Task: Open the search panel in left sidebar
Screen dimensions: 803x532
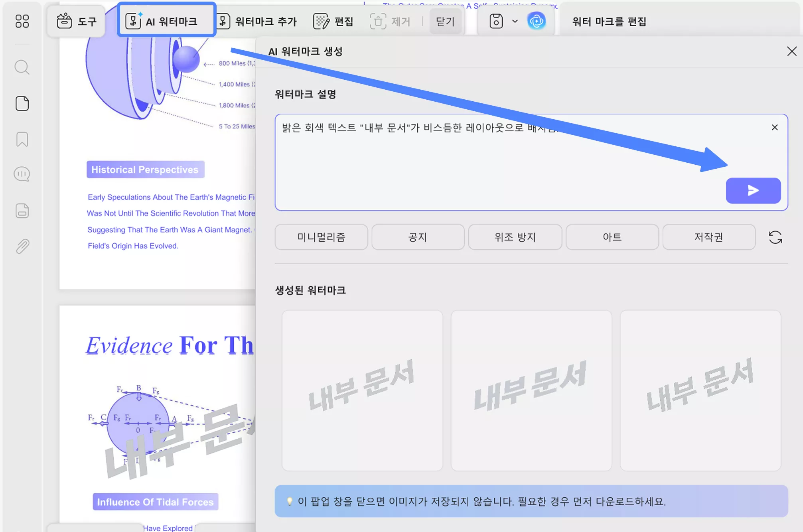Action: (x=22, y=68)
